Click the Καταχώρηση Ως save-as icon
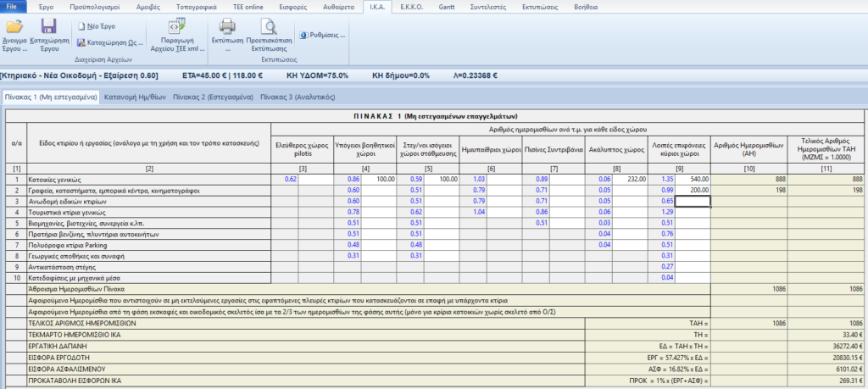The image size is (868, 389). pos(81,41)
